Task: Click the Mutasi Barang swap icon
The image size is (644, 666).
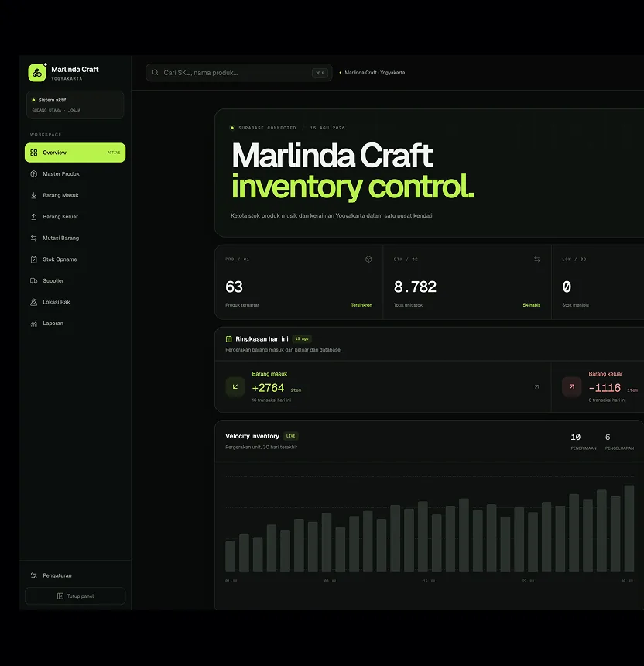Action: coord(34,238)
